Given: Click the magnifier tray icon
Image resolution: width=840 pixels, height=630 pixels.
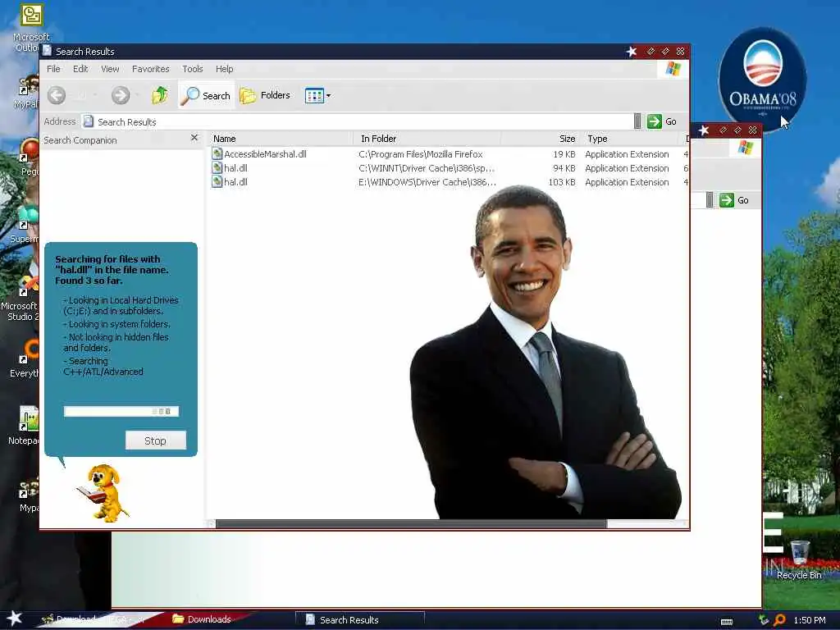Looking at the screenshot, I should 780,620.
